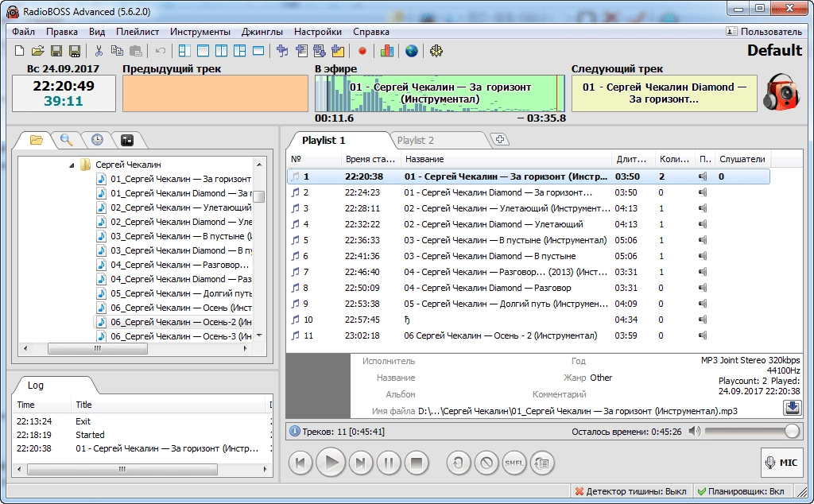This screenshot has width=814, height=504.
Task: Skip to next track button
Action: click(361, 463)
